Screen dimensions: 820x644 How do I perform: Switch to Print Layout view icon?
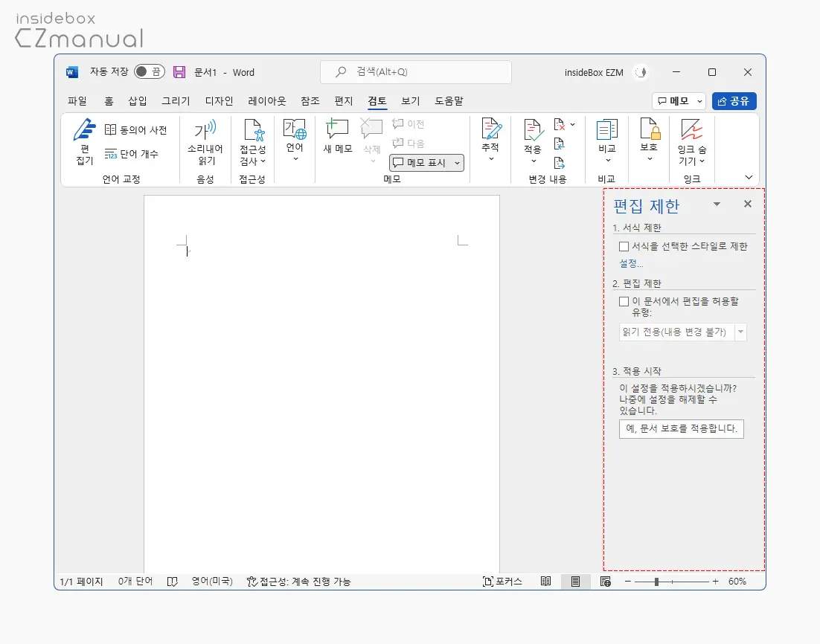click(575, 582)
